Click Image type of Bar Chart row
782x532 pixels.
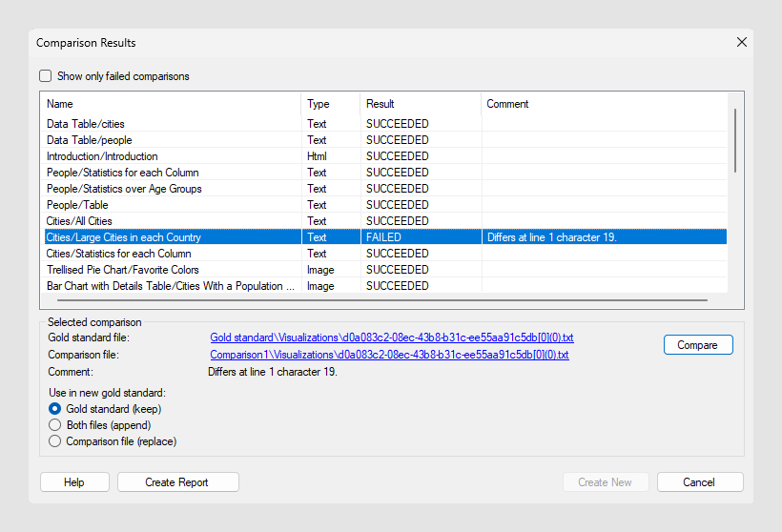tap(331, 286)
